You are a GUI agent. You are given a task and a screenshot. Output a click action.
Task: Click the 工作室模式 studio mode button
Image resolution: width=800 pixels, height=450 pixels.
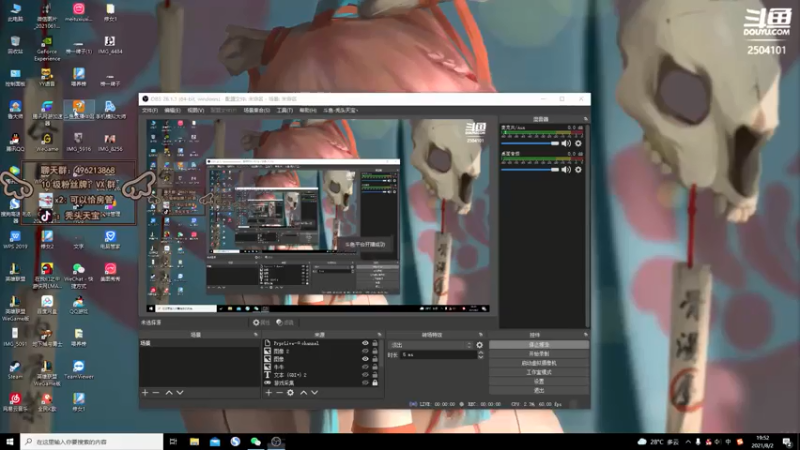pos(539,372)
